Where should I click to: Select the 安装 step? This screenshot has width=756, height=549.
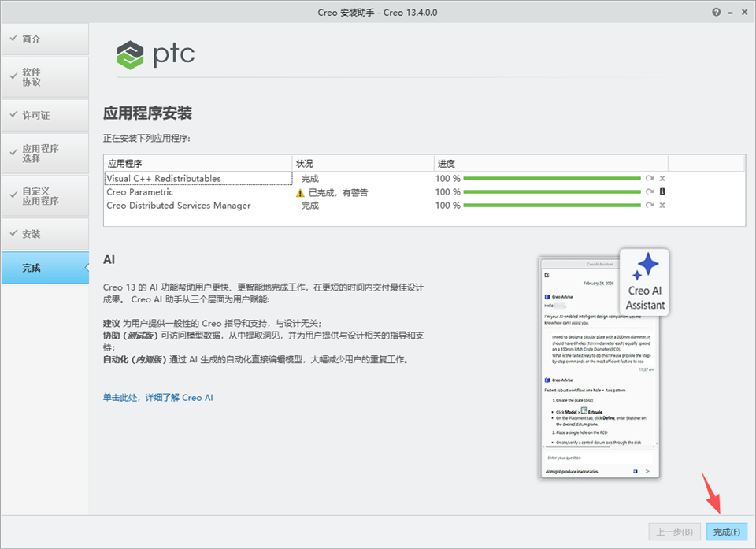(45, 234)
